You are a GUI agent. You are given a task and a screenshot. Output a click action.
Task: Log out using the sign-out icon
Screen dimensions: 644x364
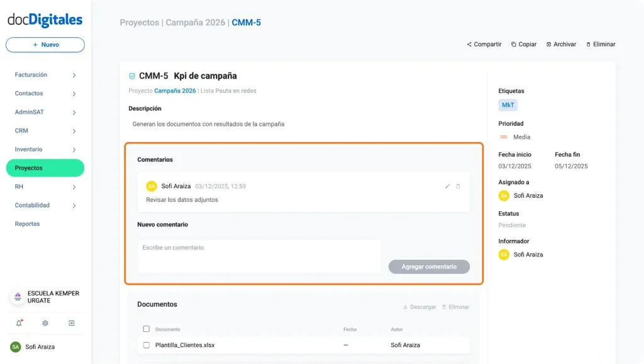(x=71, y=323)
